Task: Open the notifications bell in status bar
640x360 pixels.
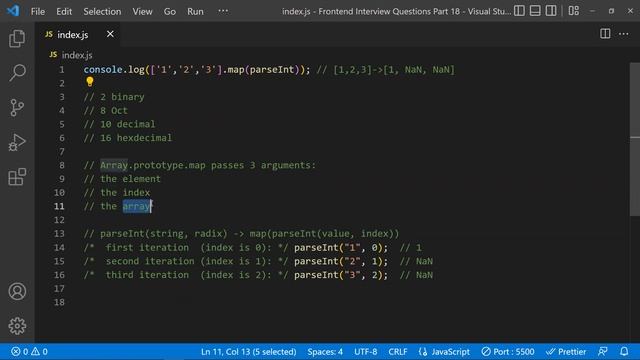Action: coord(624,351)
